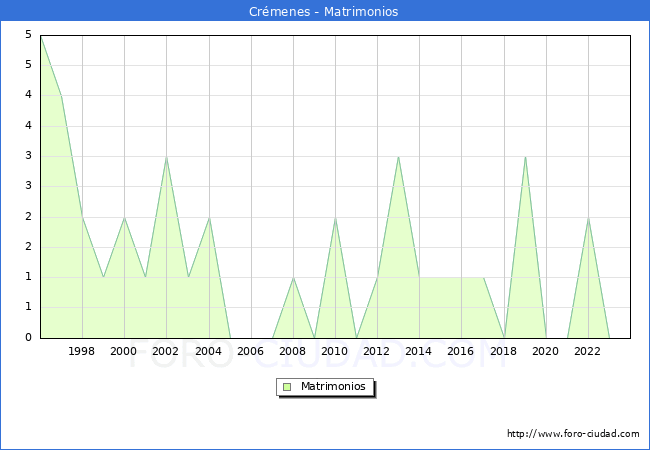
Task: Click the 2008 x-axis label
Action: click(293, 351)
